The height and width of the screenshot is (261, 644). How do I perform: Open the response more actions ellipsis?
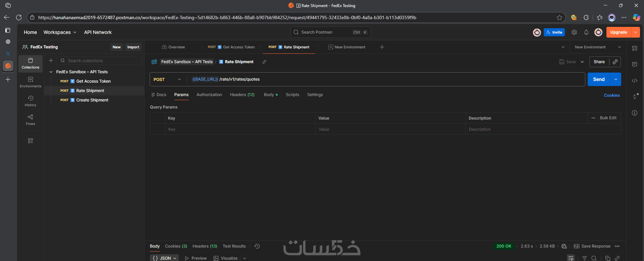point(617,246)
